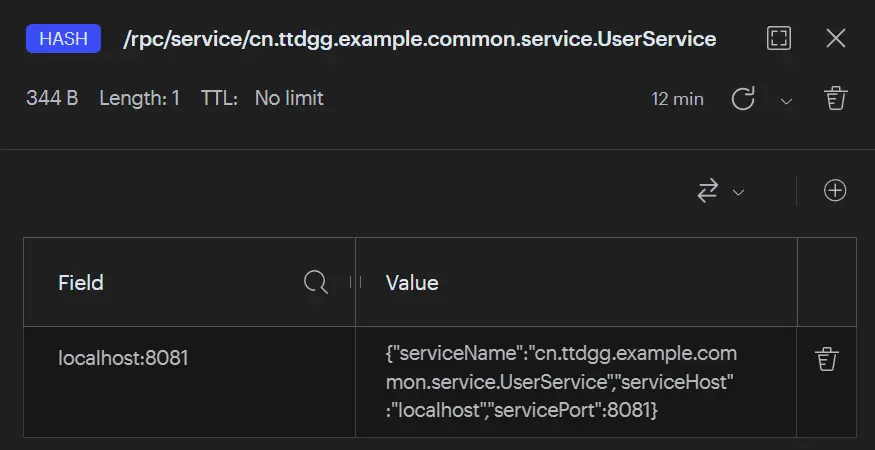Click the Field column header
Viewport: 875px width, 450px height.
(81, 283)
